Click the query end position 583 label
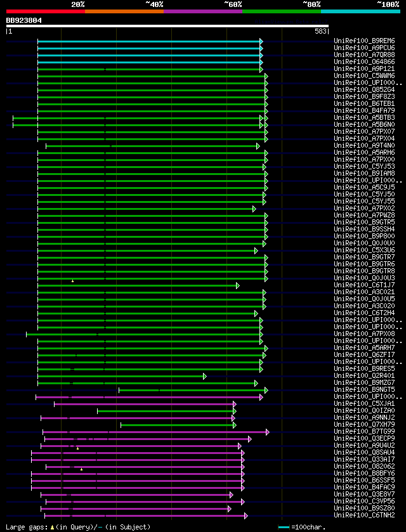 pos(321,32)
